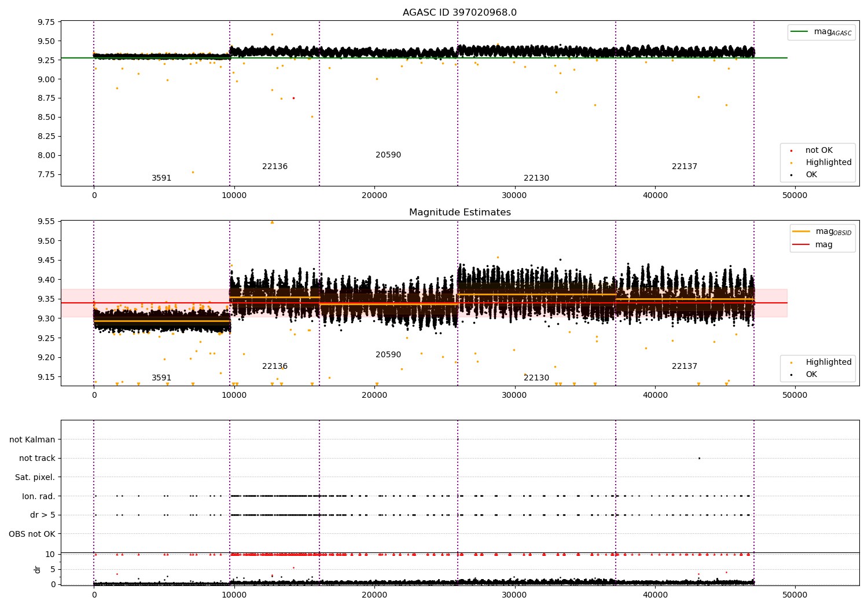This screenshot has height=608, width=868.
Task: Click the 7.75 y-axis tick label
Action: (x=46, y=174)
